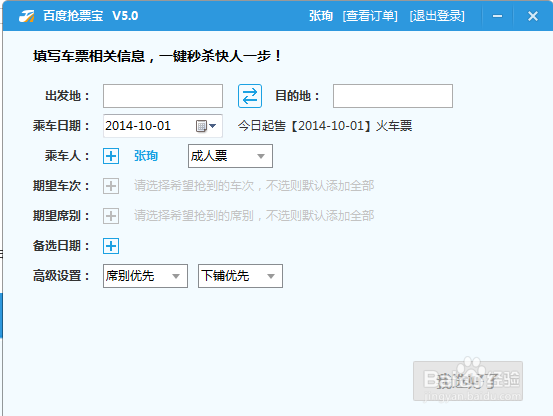Click the 退出登录 logout link
The height and width of the screenshot is (416, 553).
437,16
